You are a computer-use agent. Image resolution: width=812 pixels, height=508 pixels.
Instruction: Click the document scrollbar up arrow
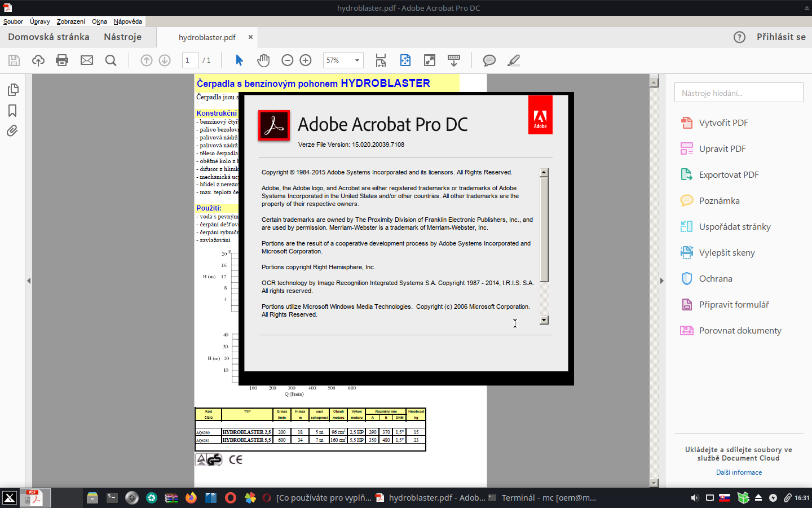pos(654,82)
